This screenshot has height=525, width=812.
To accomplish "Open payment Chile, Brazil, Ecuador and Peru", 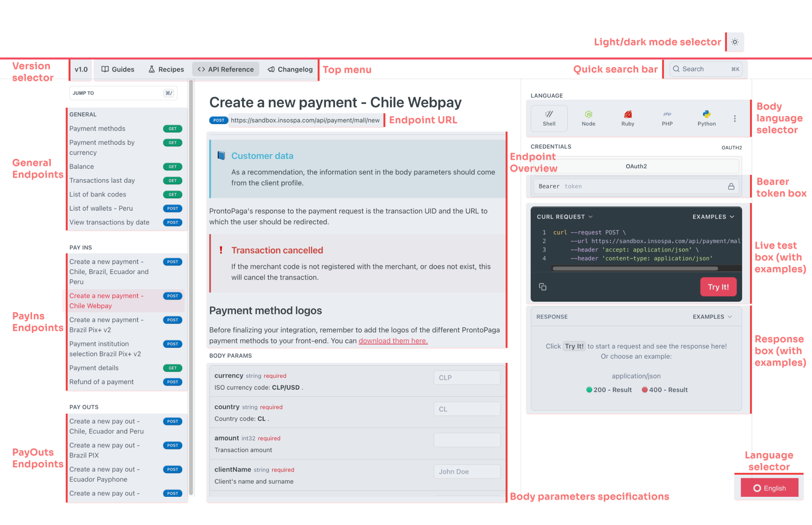I will pyautogui.click(x=126, y=272).
